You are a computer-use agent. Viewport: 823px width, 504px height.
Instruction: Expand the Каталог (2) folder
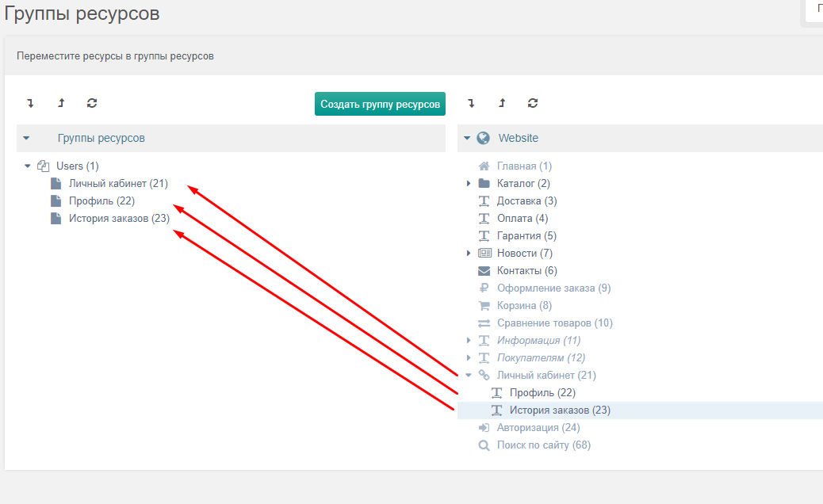(469, 184)
